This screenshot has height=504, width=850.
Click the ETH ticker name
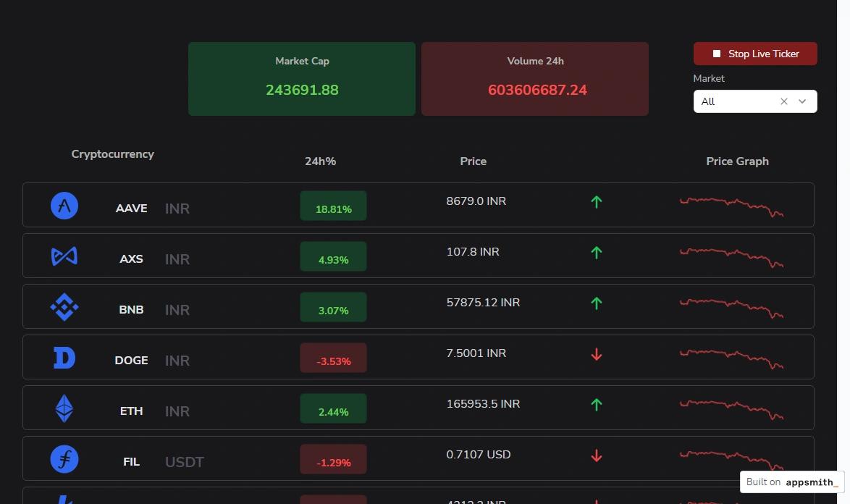(x=131, y=411)
